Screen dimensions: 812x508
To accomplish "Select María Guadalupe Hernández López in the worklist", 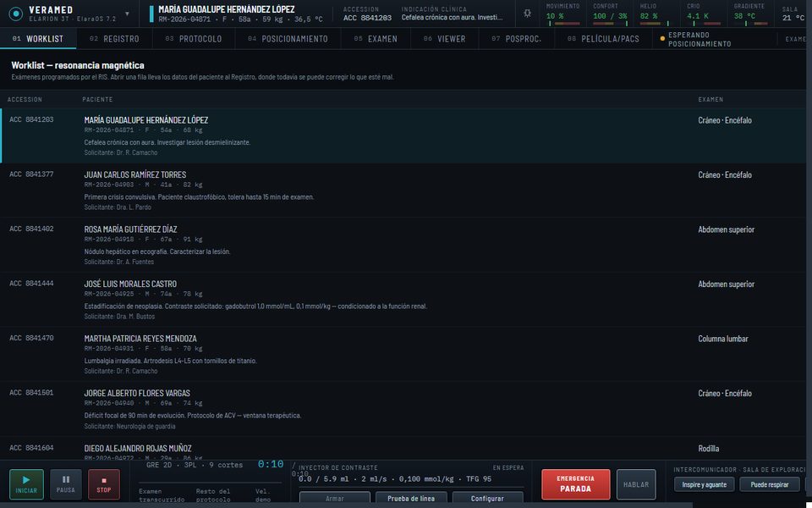I will point(403,135).
